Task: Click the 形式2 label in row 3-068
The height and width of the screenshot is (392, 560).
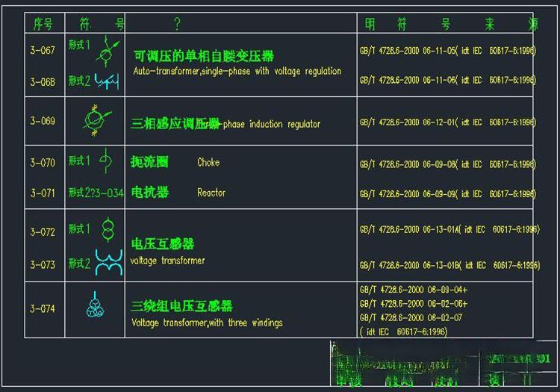Action: pos(79,81)
